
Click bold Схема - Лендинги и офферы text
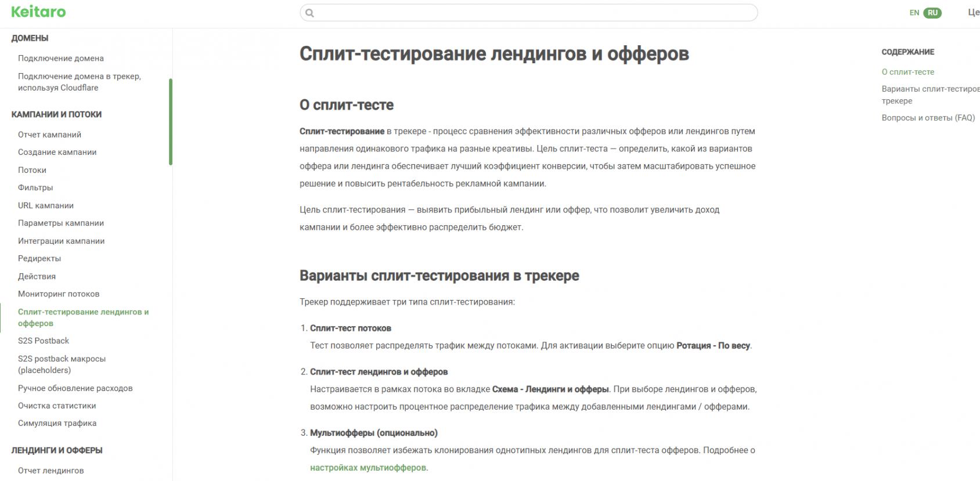550,389
